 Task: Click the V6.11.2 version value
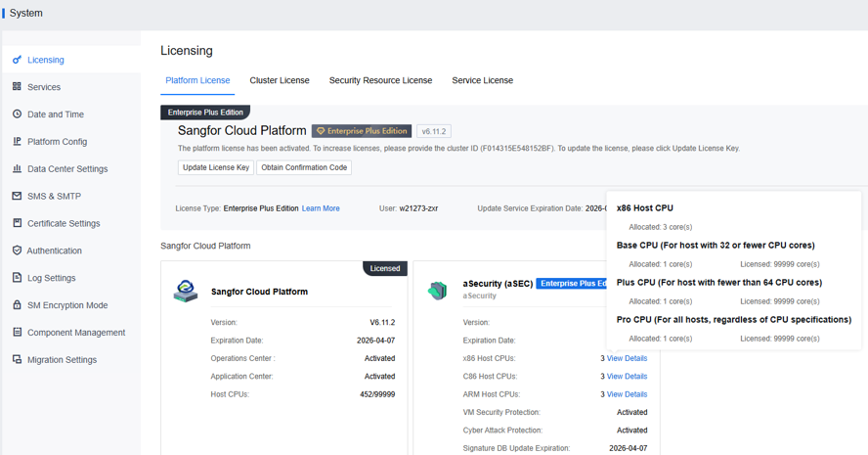382,322
